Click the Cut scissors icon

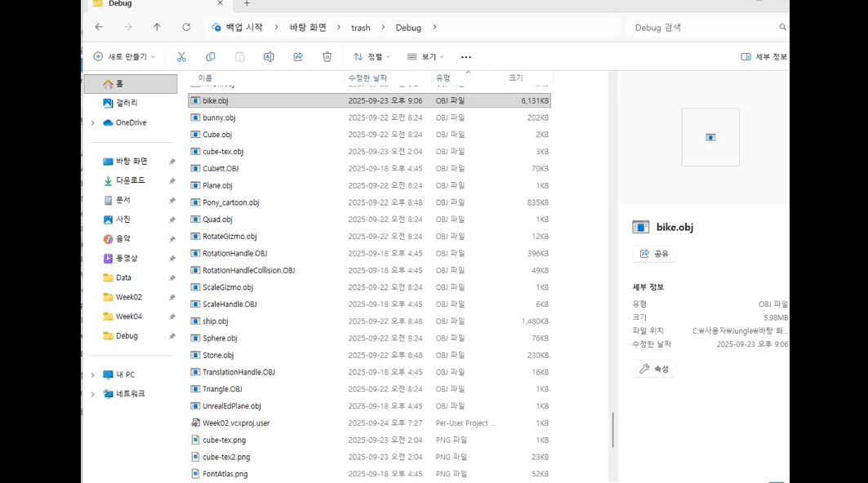tap(181, 56)
